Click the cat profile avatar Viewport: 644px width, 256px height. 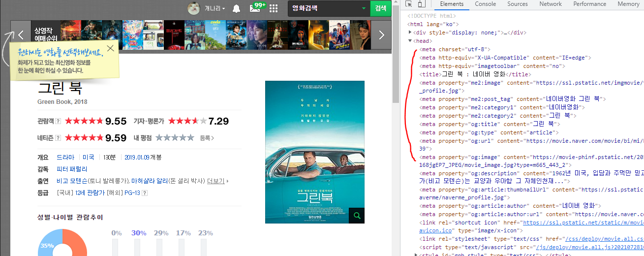pos(194,8)
